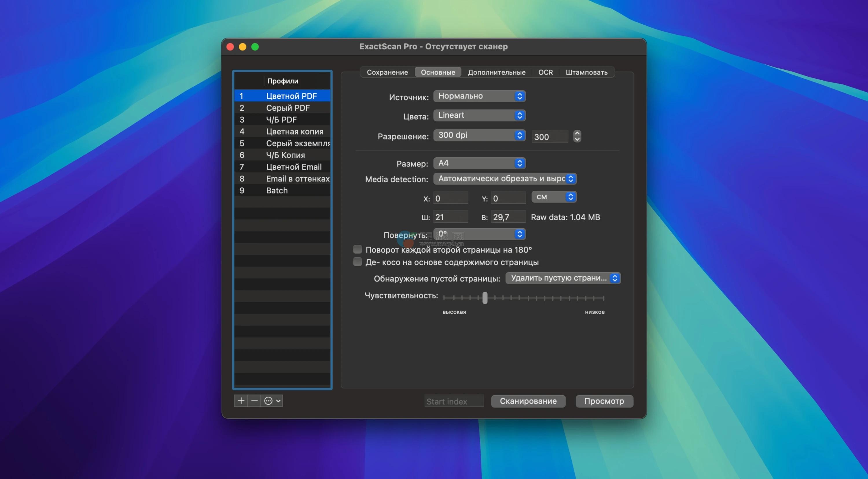Open the ellipsis actions menu below profiles
The height and width of the screenshot is (479, 868).
[x=272, y=401]
